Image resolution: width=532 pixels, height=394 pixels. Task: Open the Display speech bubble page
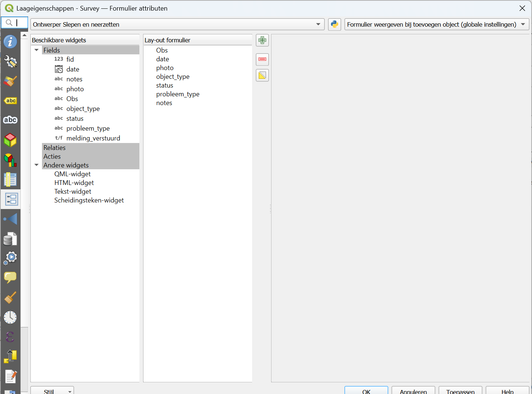click(x=10, y=278)
